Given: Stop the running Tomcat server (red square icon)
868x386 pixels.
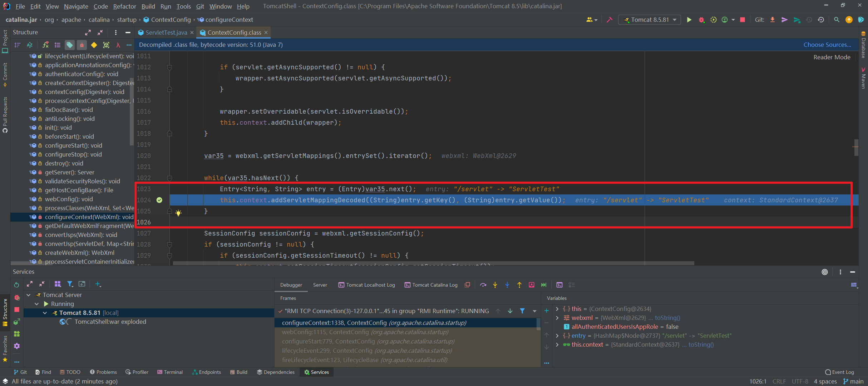Looking at the screenshot, I should click(742, 20).
